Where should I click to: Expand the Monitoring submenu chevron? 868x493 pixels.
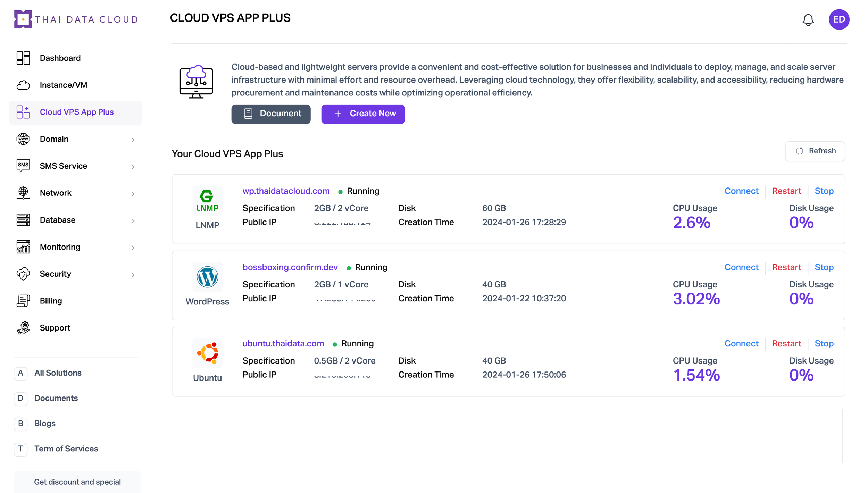(133, 248)
